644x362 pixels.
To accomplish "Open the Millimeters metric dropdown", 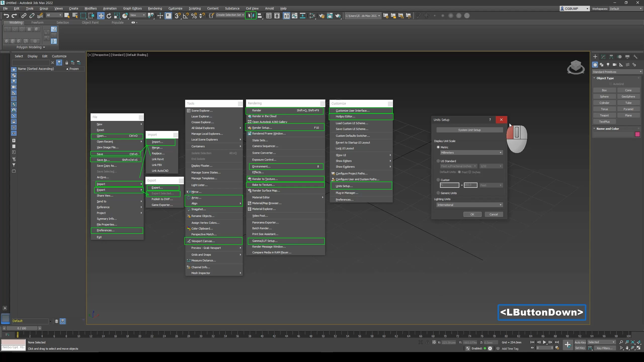I will [471, 153].
